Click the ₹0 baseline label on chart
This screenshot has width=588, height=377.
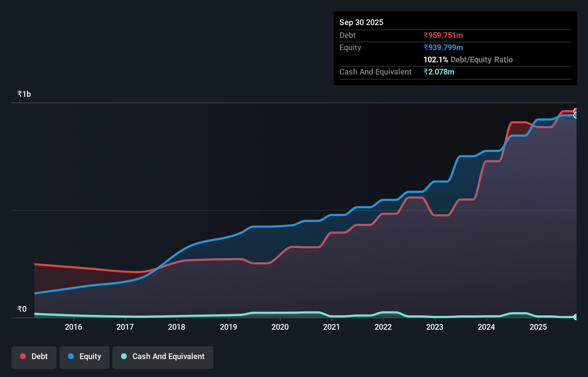(x=22, y=309)
